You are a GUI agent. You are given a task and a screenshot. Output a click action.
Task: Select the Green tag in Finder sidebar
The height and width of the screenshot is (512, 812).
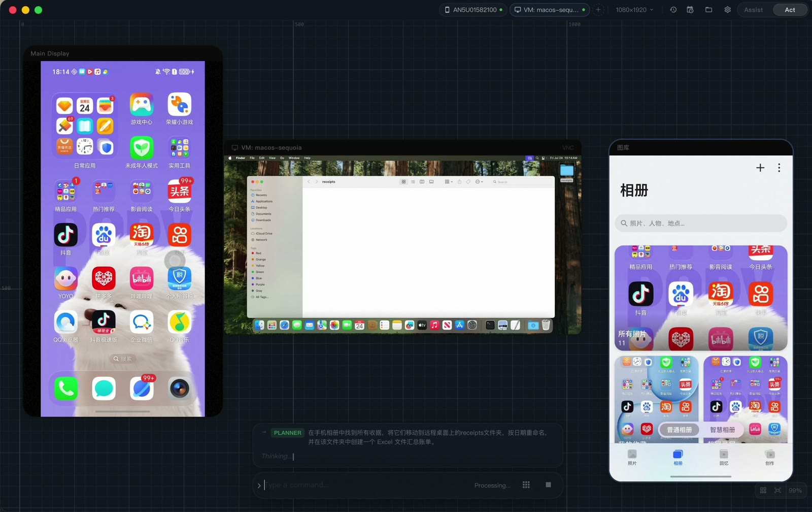259,272
